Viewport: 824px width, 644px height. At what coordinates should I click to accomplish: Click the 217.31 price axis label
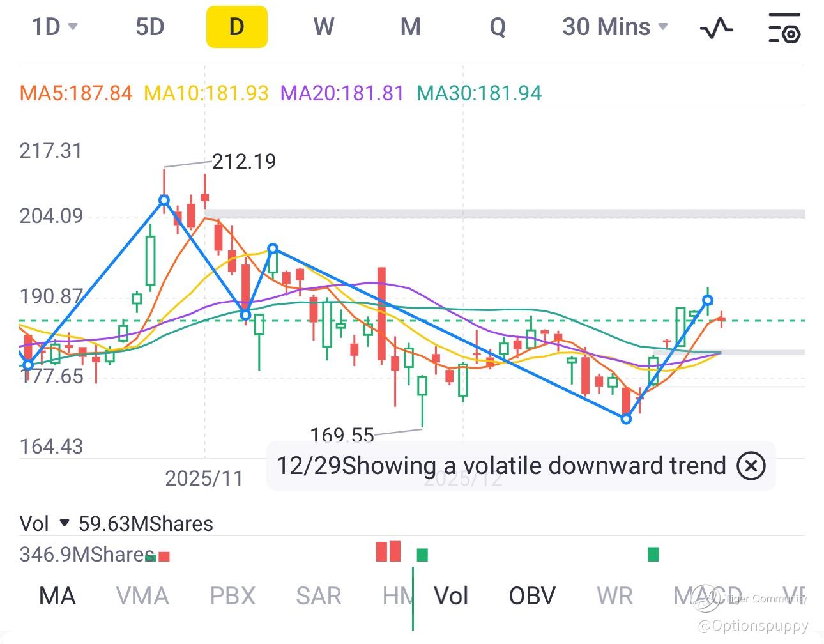pos(51,151)
